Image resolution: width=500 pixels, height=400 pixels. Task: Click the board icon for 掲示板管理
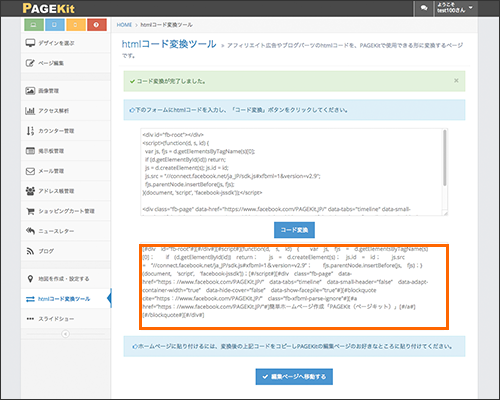[x=30, y=151]
